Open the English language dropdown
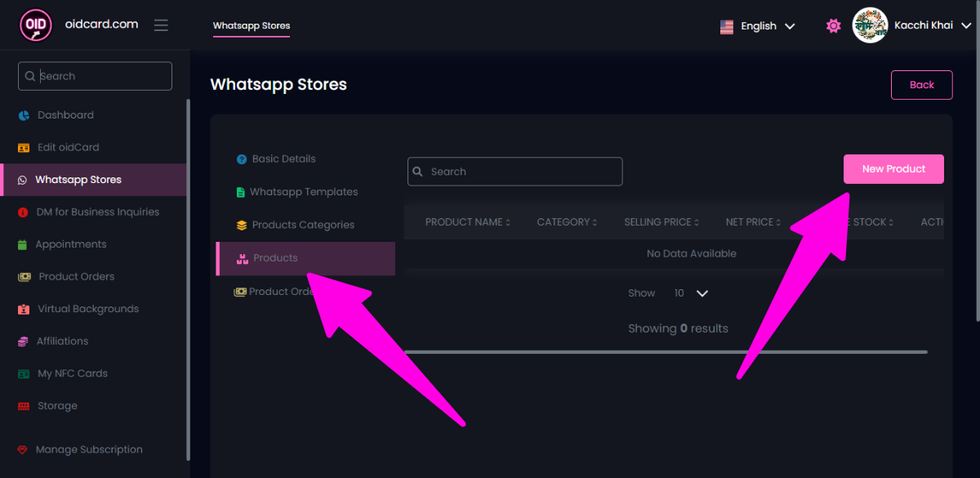980x478 pixels. 757,26
